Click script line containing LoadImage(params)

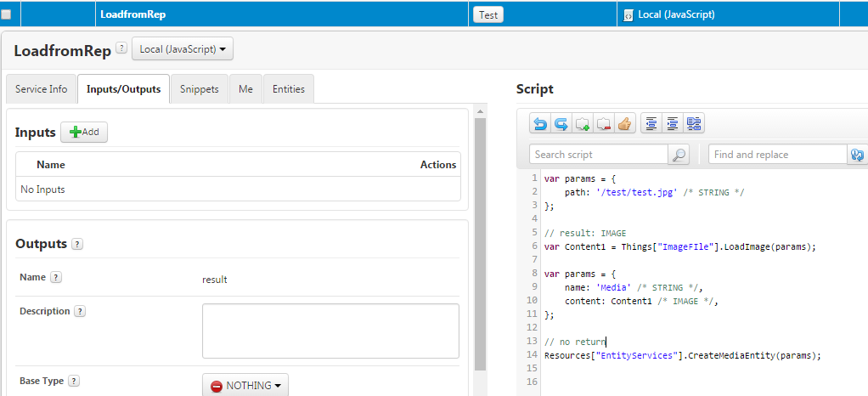[x=680, y=246]
